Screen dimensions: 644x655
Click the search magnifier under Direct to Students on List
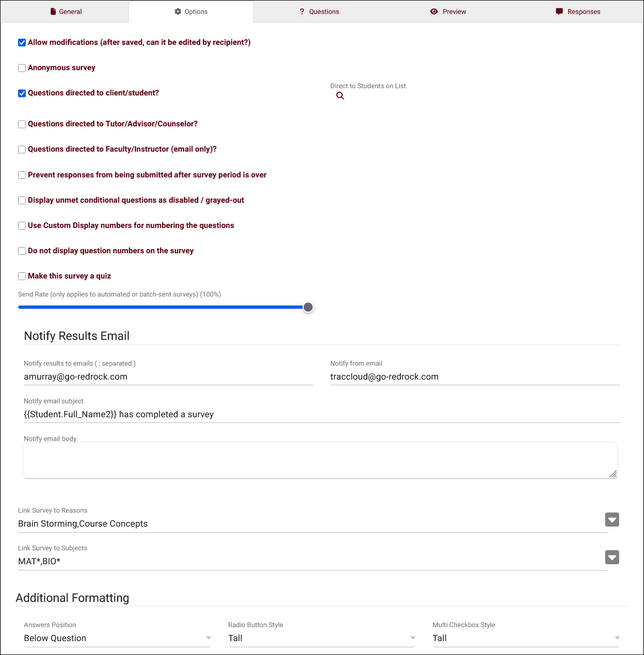(x=340, y=96)
